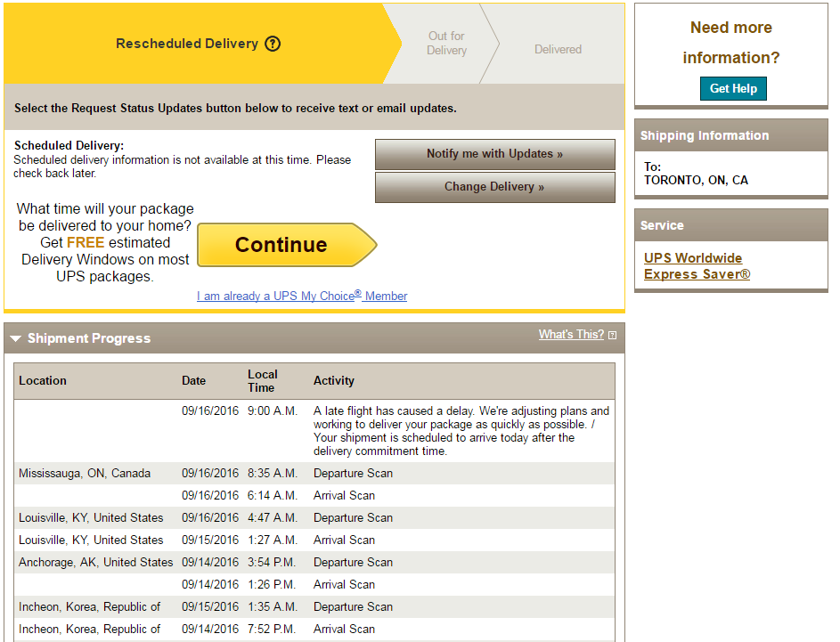Open I am already a UPS My Choice Member link
The height and width of the screenshot is (642, 840).
(302, 296)
